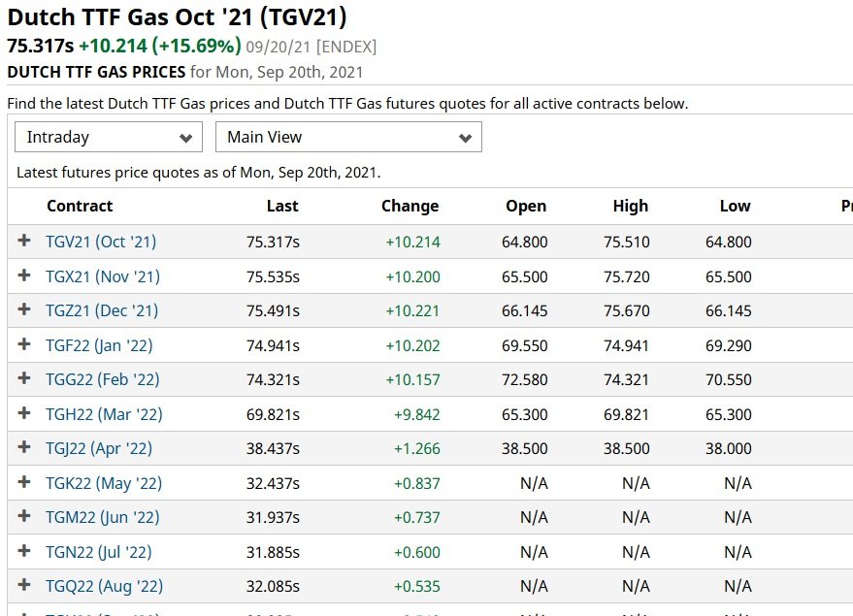The width and height of the screenshot is (853, 616).
Task: Expand the TGK22 (May '22) row plus icon
Action: 24,482
